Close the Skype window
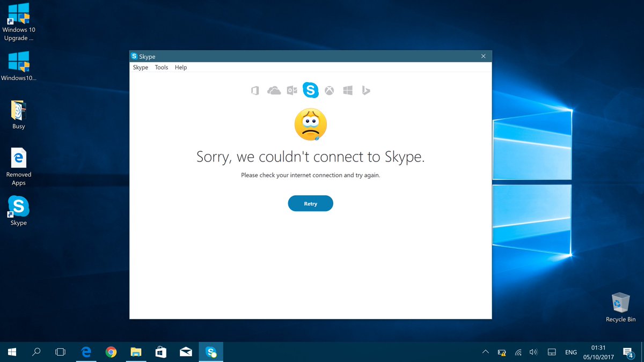 tap(483, 56)
